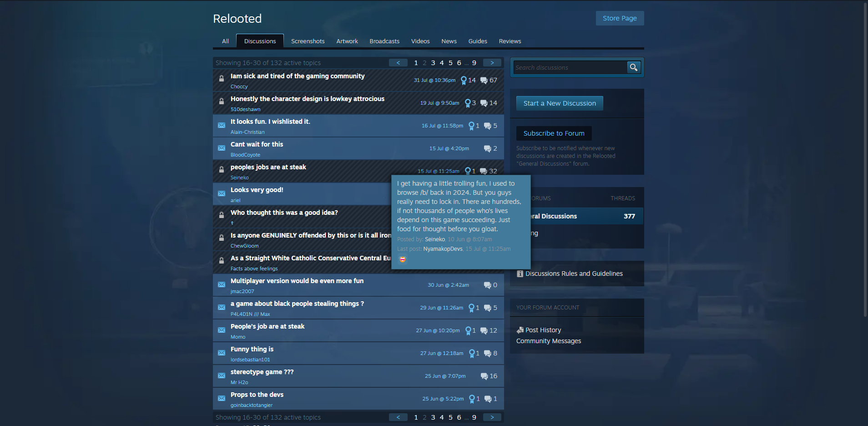
Task: Open the All tab
Action: point(225,41)
